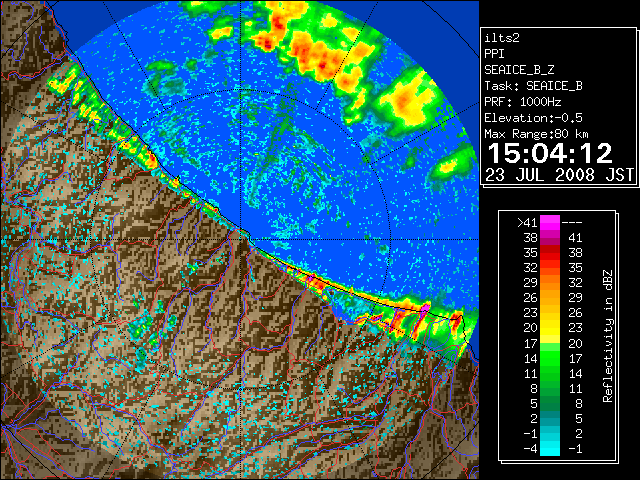Click the cyan -4 dBZ legend swatch

pos(549,448)
